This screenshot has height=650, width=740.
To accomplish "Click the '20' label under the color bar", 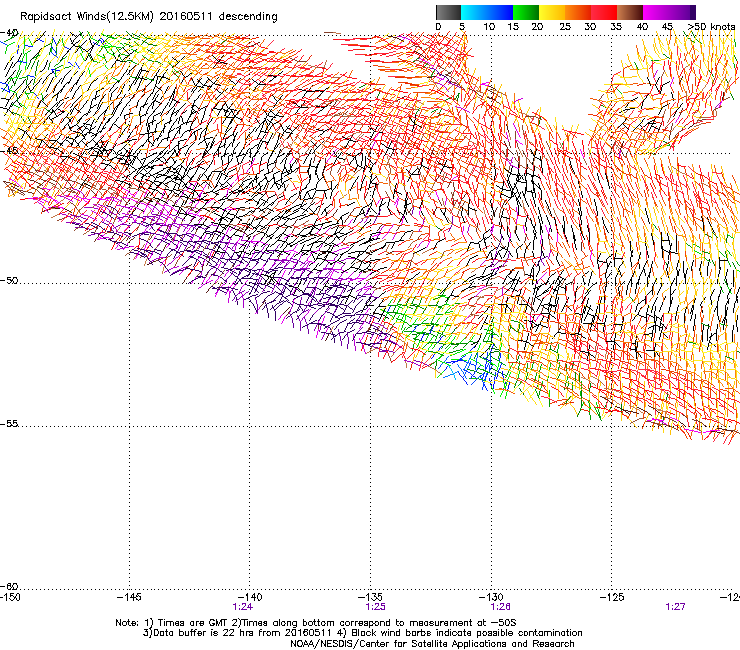I will pos(537,27).
